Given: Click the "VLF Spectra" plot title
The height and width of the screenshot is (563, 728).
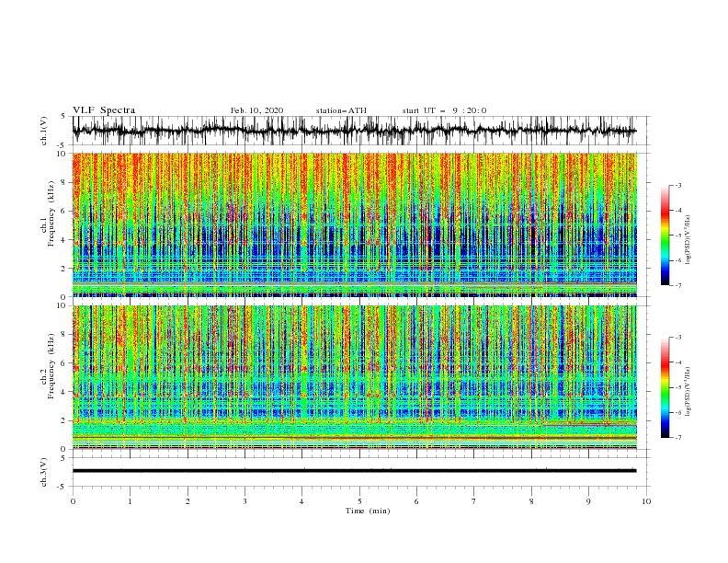Looking at the screenshot, I should 104,110.
